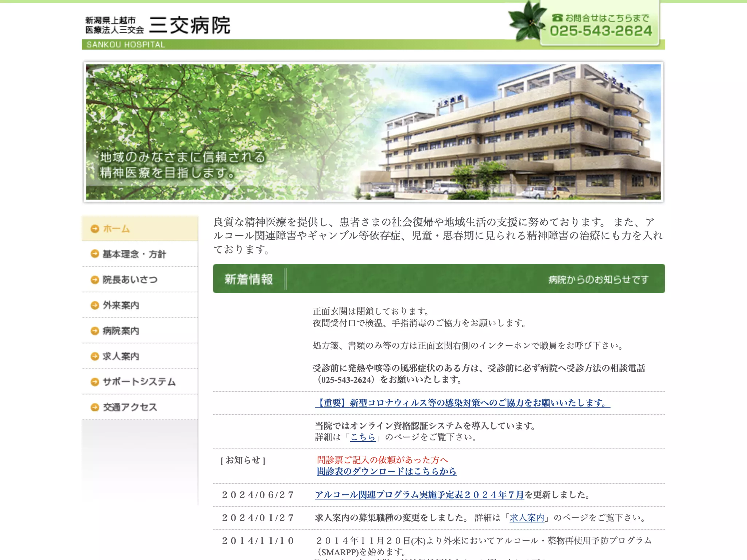Click 病院からのお知らせです caption

599,279
